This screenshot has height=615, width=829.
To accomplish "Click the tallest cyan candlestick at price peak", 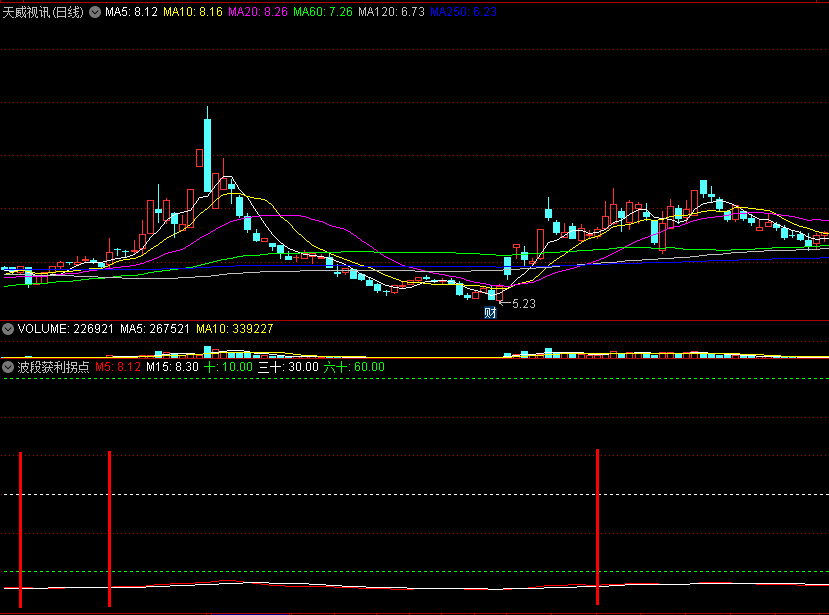I will point(207,155).
